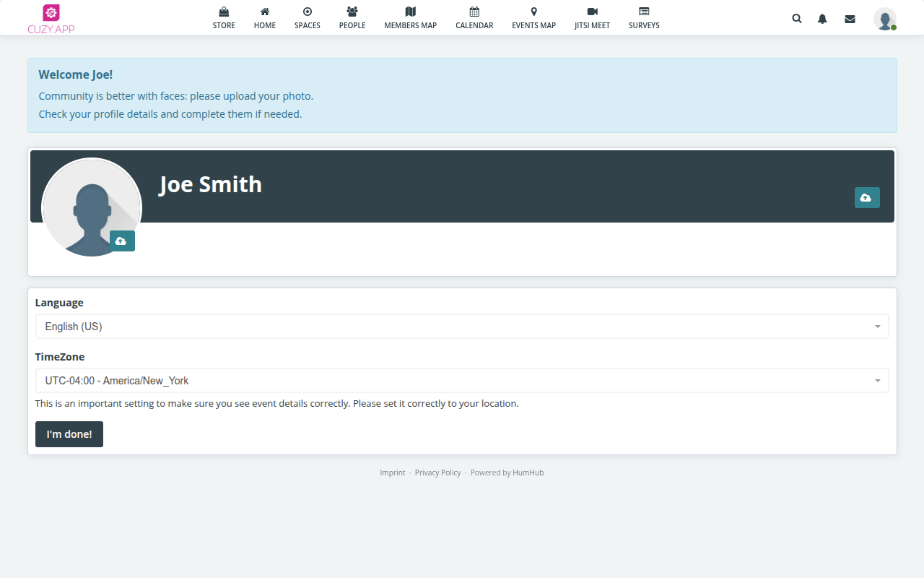Select the JITSI MEET menu label

[x=592, y=25]
